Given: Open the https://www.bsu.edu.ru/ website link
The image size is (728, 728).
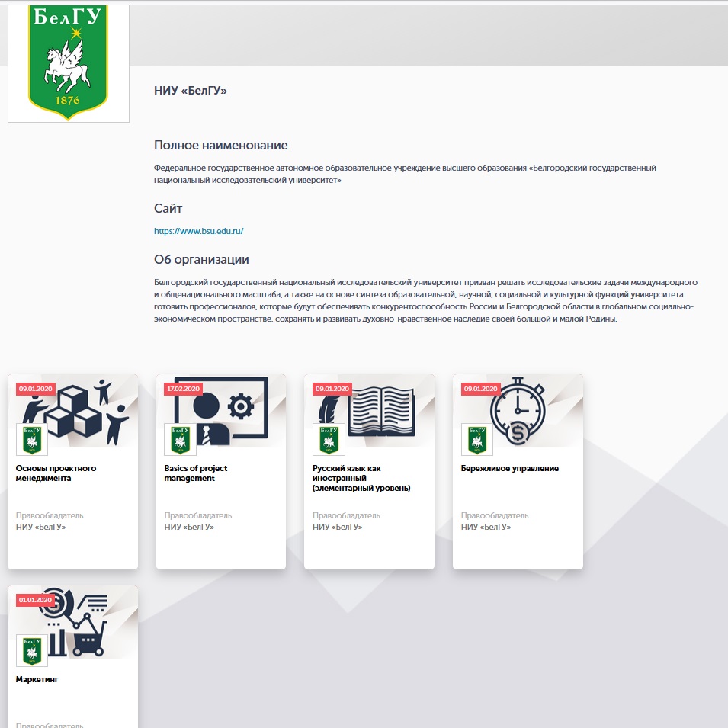Looking at the screenshot, I should [x=198, y=230].
